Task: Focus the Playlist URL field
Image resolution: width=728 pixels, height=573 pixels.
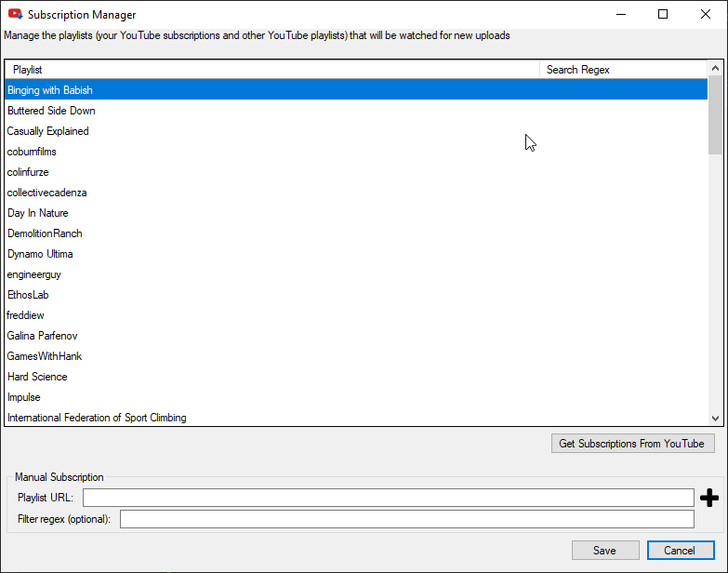Action: pos(388,498)
